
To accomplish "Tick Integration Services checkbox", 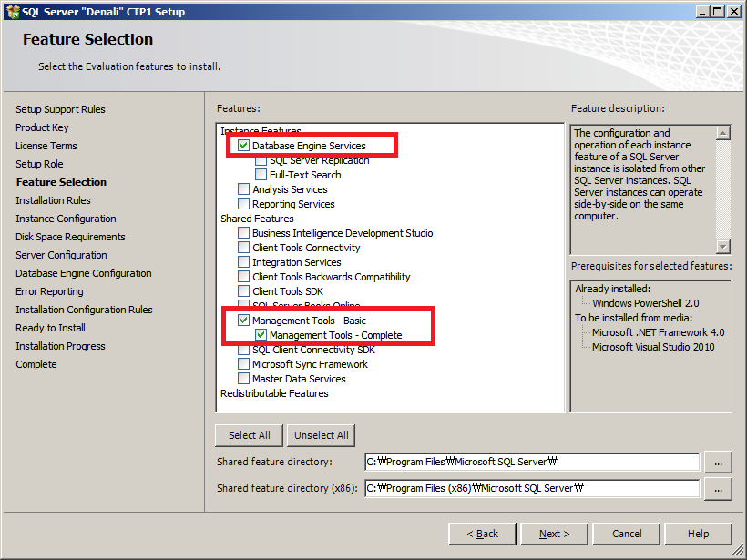I will point(243,262).
